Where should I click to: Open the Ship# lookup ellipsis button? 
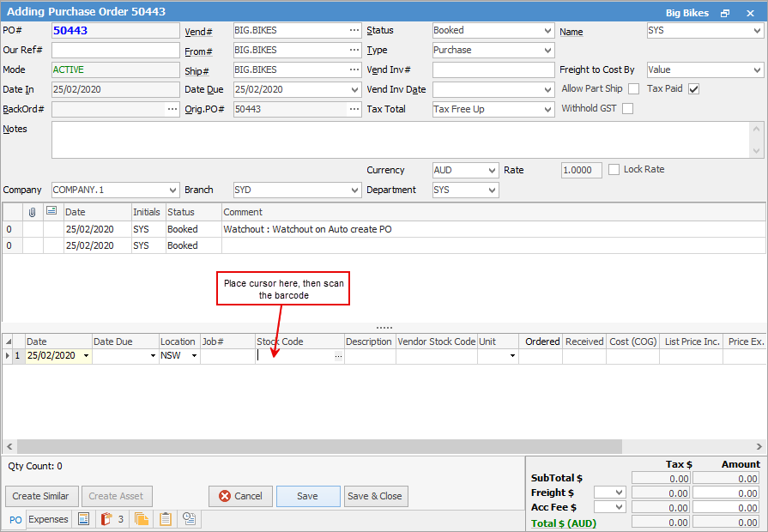coord(354,70)
